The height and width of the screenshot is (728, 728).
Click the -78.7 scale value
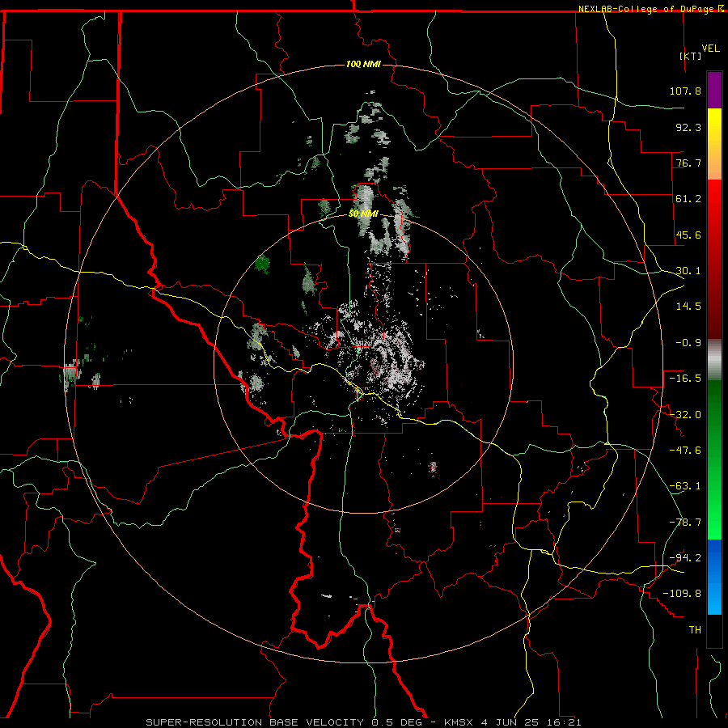(685, 523)
